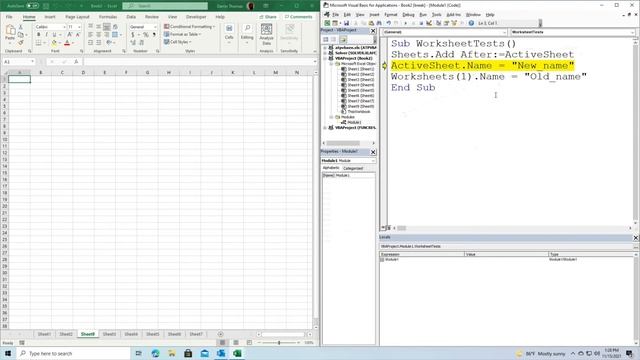Open the Run menu in VBA editor
The image size is (640, 360).
(423, 15)
